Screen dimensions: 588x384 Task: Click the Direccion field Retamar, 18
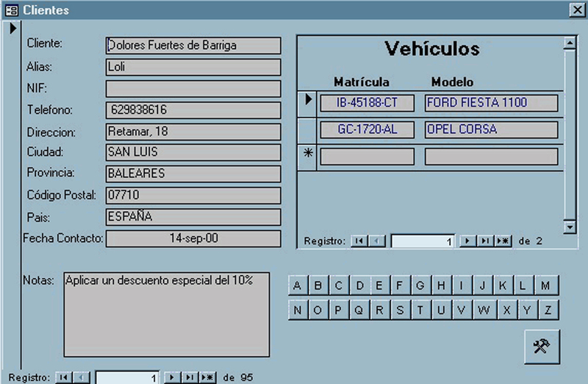coord(193,132)
